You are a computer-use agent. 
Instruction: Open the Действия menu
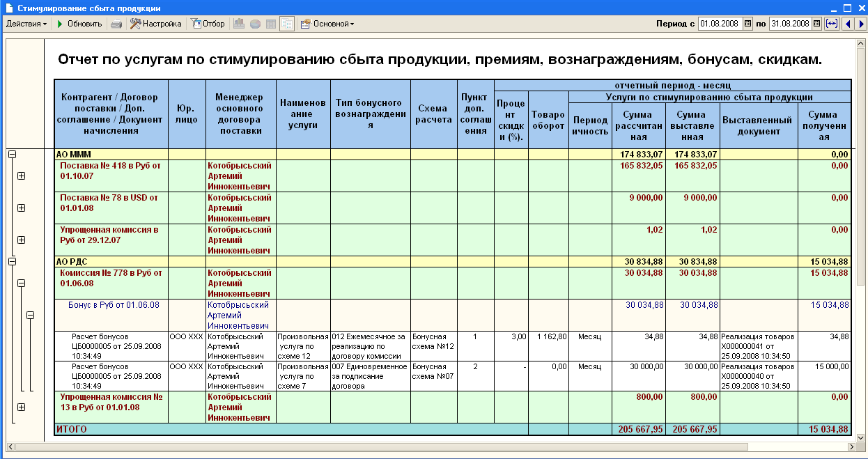click(26, 24)
